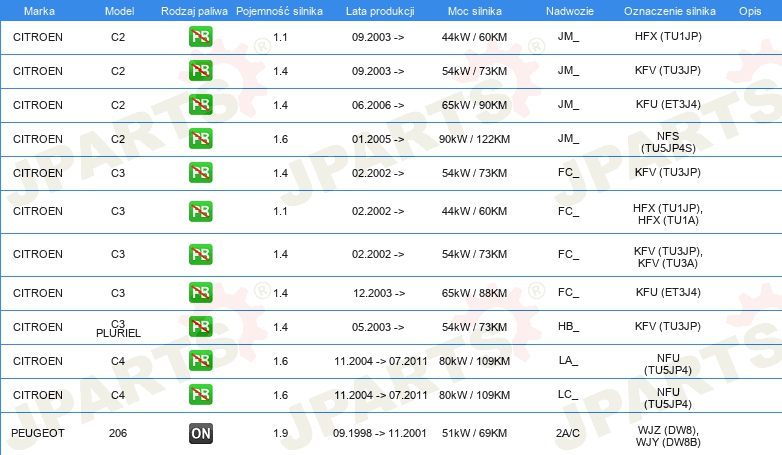Click the NFS (TU5JP4S) engine code

click(x=668, y=142)
